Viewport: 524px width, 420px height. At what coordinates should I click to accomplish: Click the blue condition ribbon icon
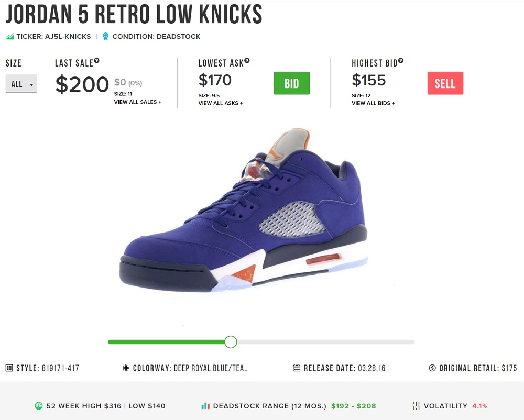[x=106, y=37]
